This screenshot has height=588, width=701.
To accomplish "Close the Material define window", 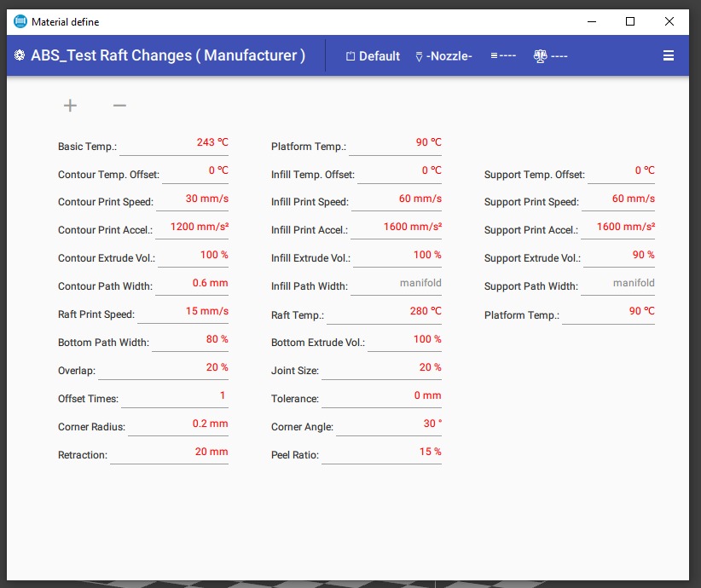I will pos(669,21).
